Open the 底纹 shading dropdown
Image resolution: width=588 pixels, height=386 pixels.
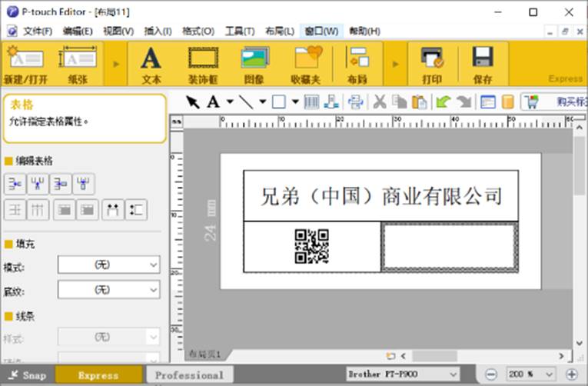108,290
